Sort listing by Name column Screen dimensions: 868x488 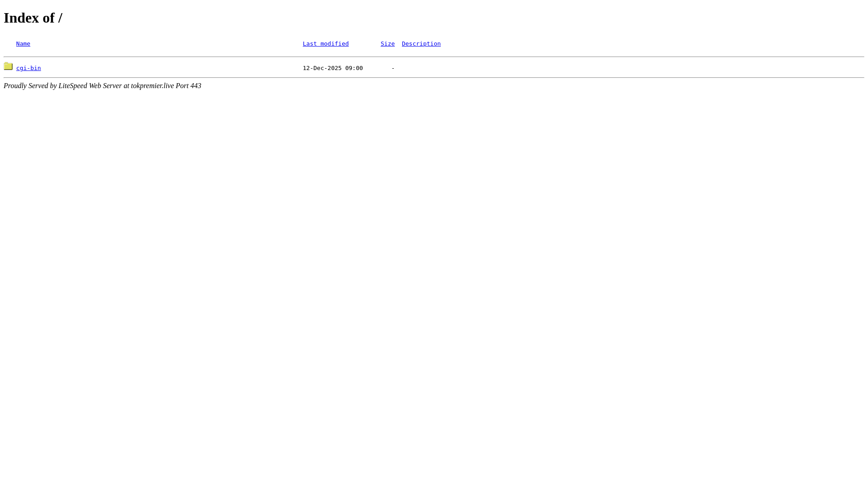point(23,44)
